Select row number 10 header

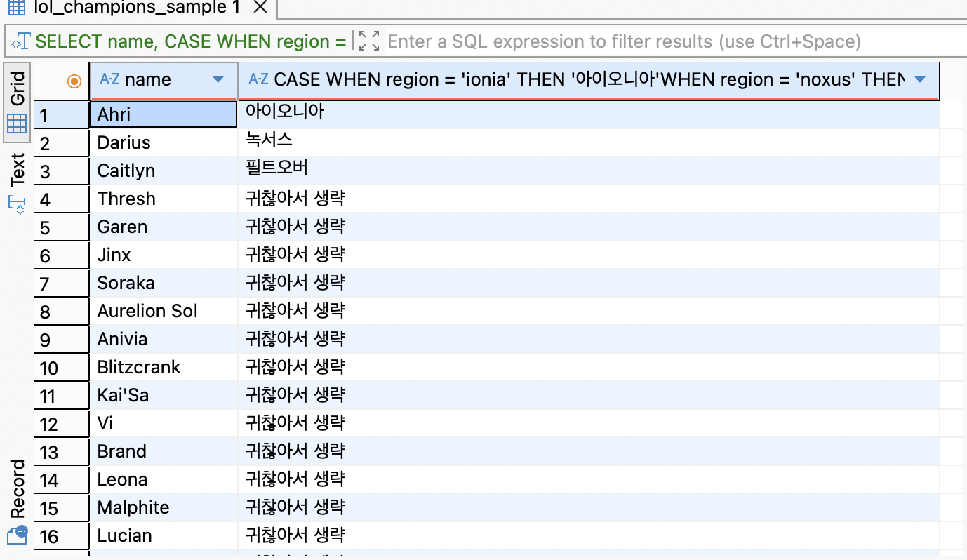[x=62, y=367]
